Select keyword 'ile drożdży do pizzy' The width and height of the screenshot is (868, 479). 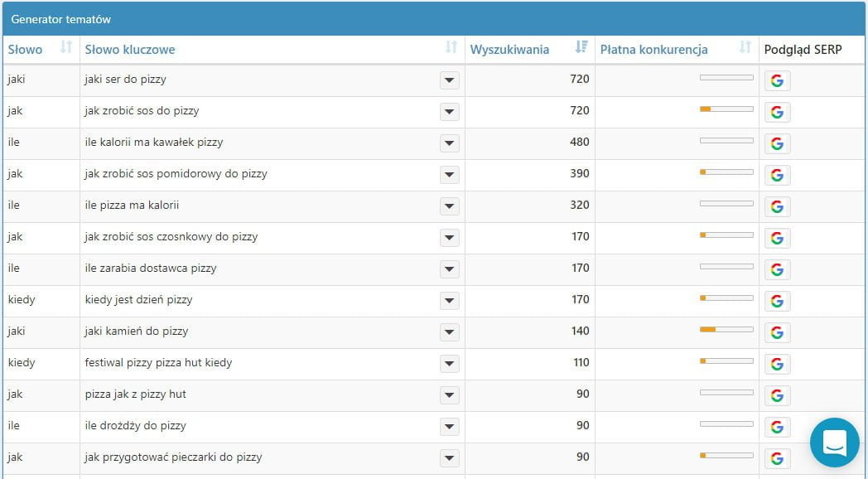136,426
